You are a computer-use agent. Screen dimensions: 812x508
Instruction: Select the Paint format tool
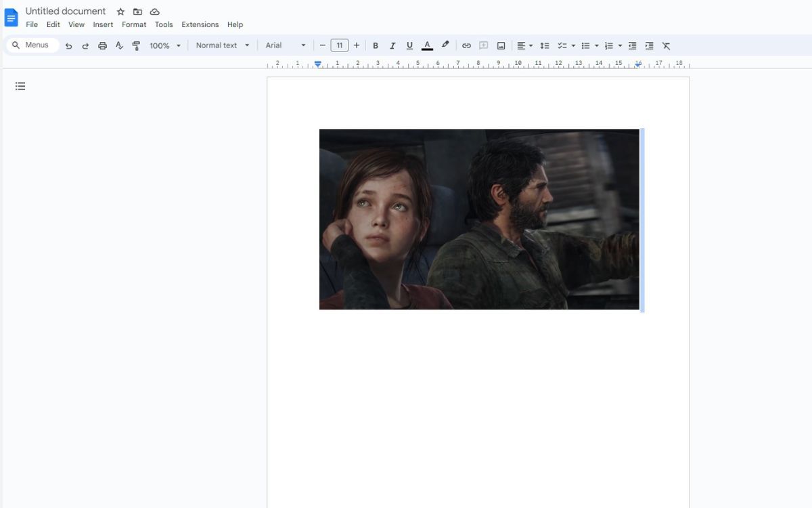pos(135,45)
